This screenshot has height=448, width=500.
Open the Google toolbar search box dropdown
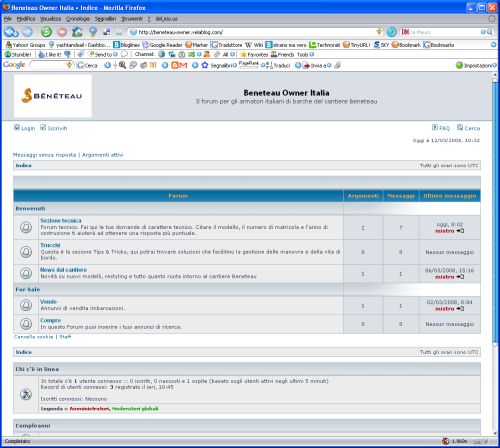click(x=69, y=65)
